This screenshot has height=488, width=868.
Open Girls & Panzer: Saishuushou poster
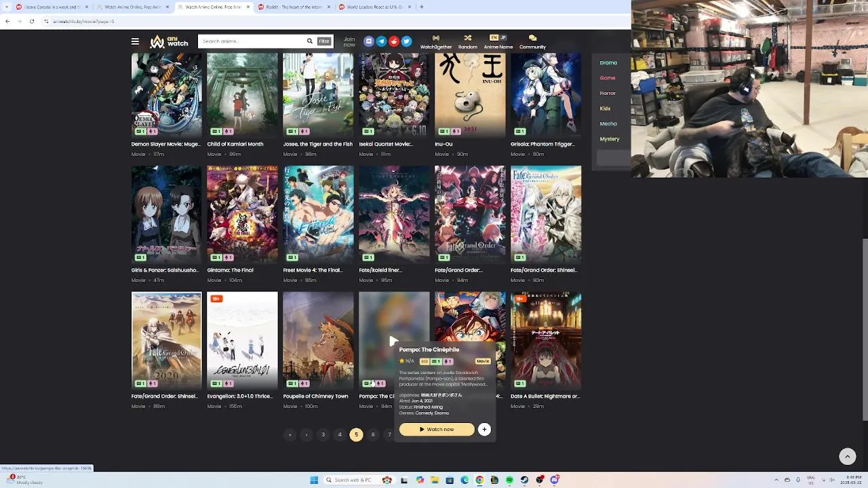[166, 214]
